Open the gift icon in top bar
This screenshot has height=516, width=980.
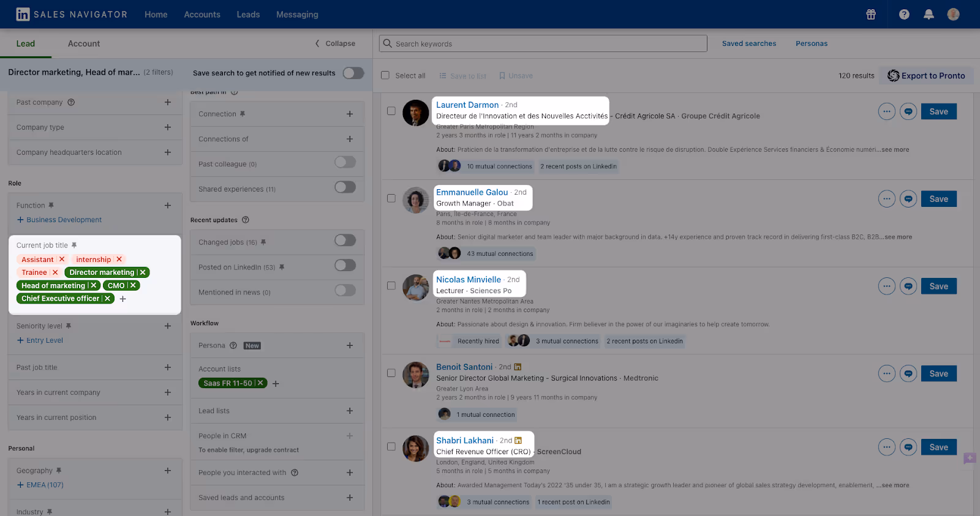click(871, 14)
